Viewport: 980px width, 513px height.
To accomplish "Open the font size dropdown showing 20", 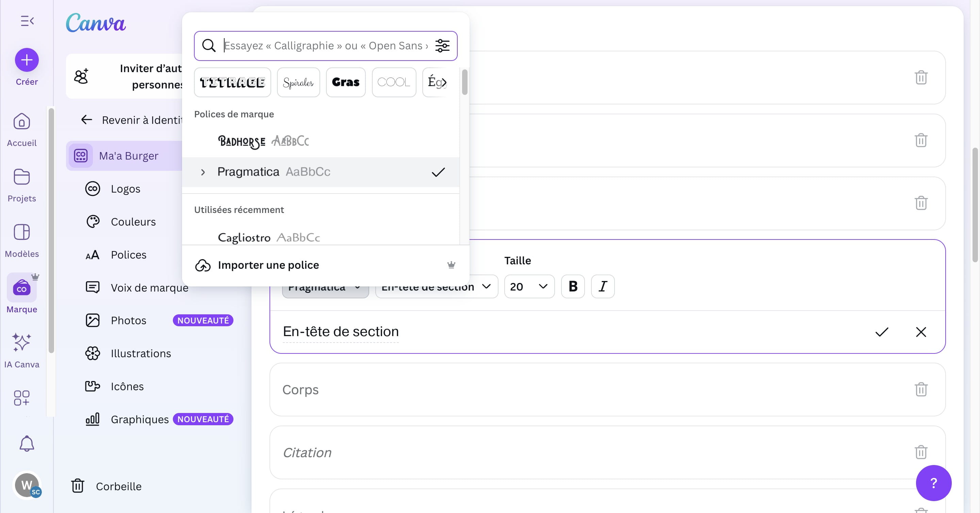I will [529, 286].
